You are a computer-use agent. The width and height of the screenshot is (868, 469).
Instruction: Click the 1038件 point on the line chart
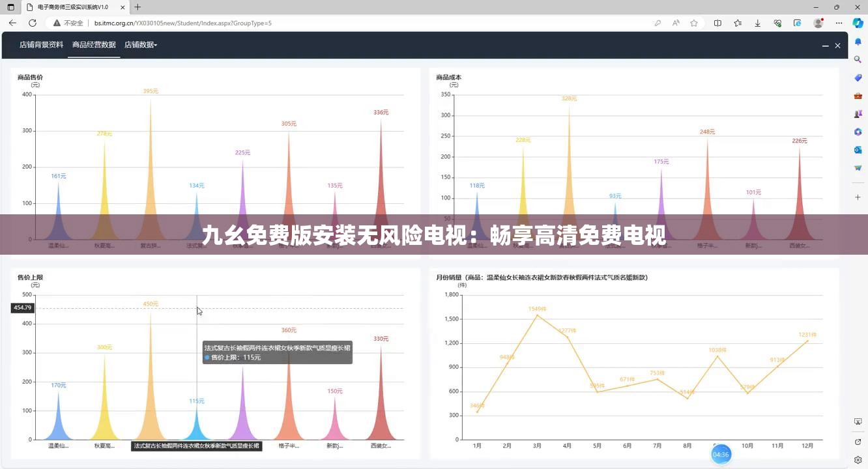point(717,356)
